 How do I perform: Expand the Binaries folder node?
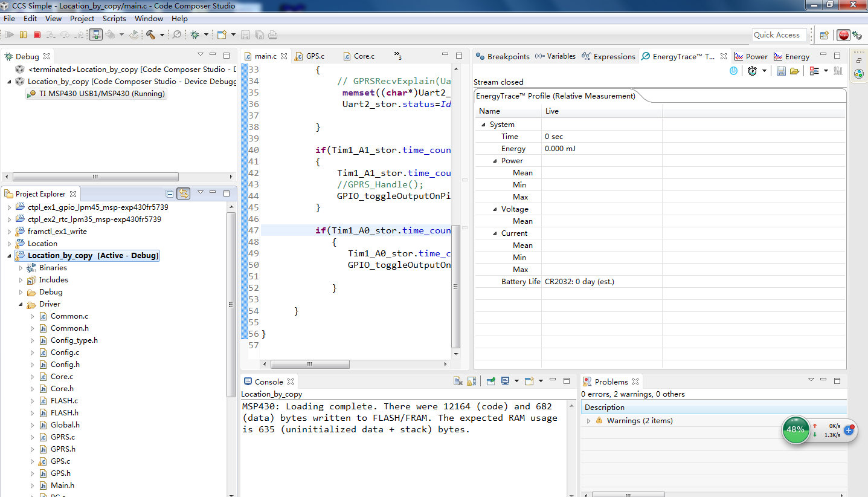(21, 268)
